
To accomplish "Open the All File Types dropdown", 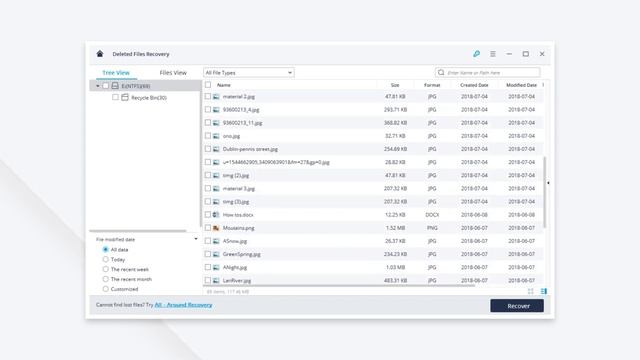I will click(249, 72).
